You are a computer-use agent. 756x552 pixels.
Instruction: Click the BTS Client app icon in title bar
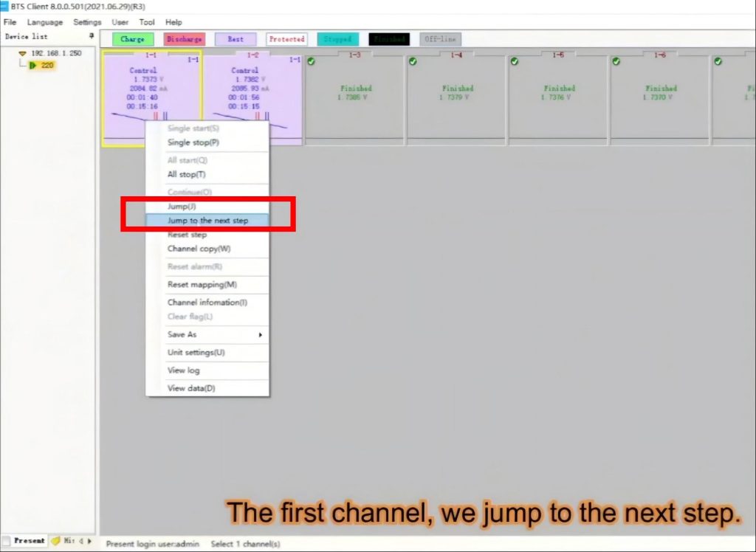[4, 6]
